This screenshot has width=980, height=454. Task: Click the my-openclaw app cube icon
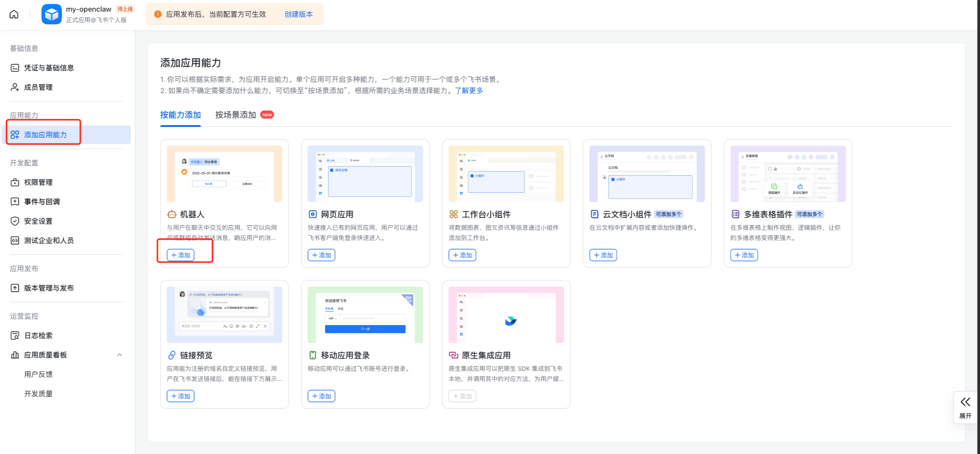51,14
